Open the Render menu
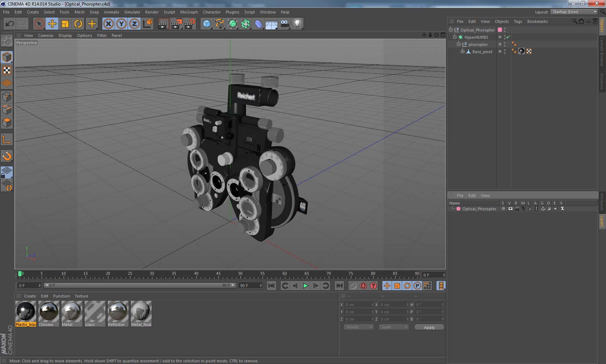Viewport: 606px width, 364px height. point(152,12)
